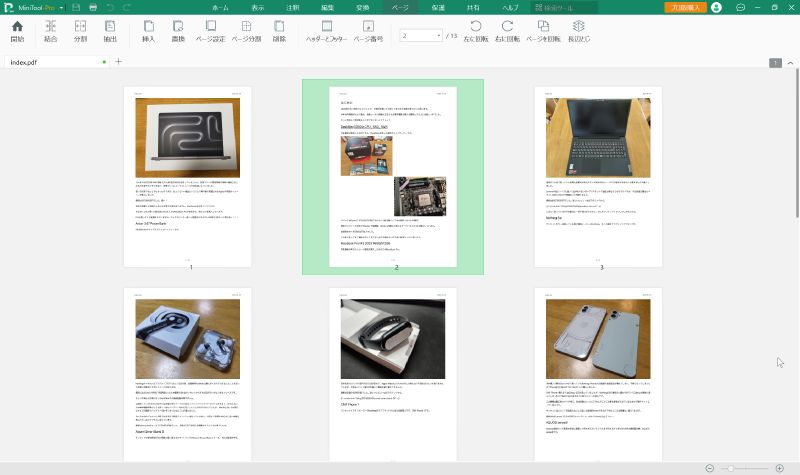The height and width of the screenshot is (475, 800).
Task: Select page thumbnail with fitness band
Action: click(393, 374)
